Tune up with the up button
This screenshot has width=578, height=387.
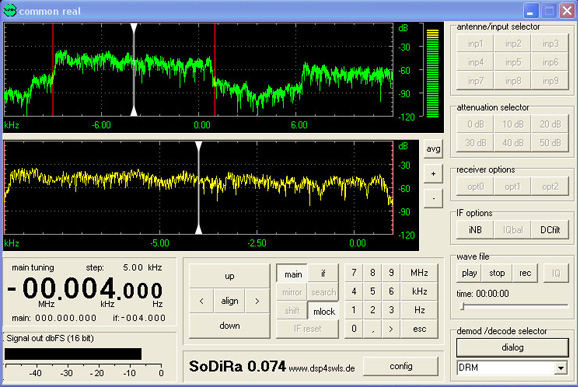tap(229, 276)
